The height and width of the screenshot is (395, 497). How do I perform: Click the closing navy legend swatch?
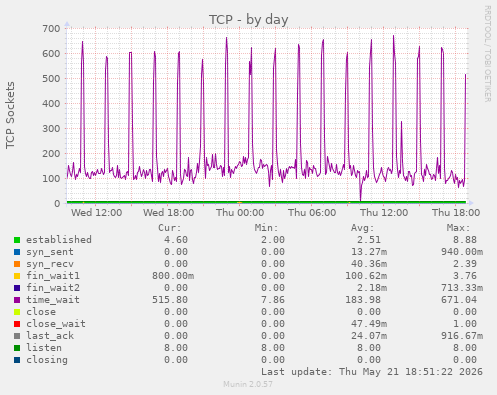(x=17, y=360)
